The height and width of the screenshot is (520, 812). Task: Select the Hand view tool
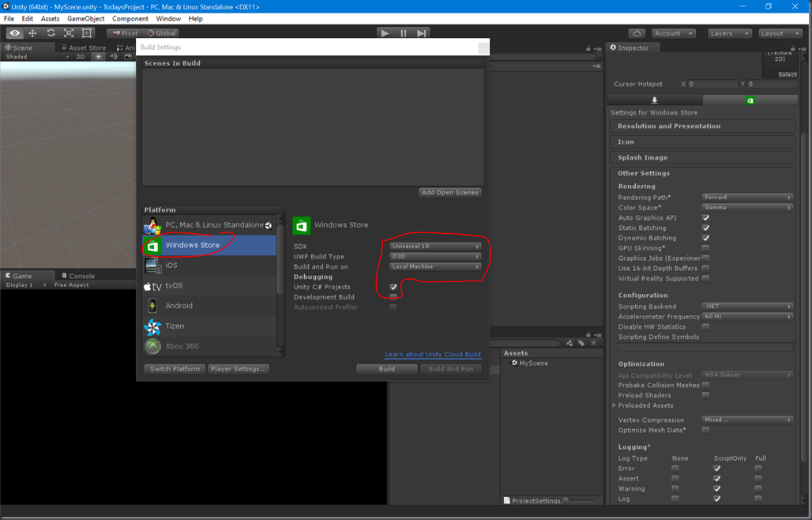pyautogui.click(x=15, y=33)
